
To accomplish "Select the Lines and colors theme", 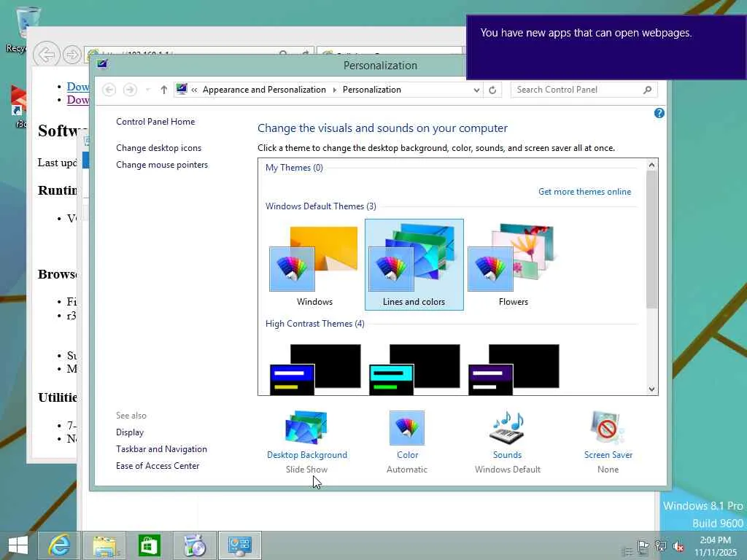I will [x=414, y=265].
